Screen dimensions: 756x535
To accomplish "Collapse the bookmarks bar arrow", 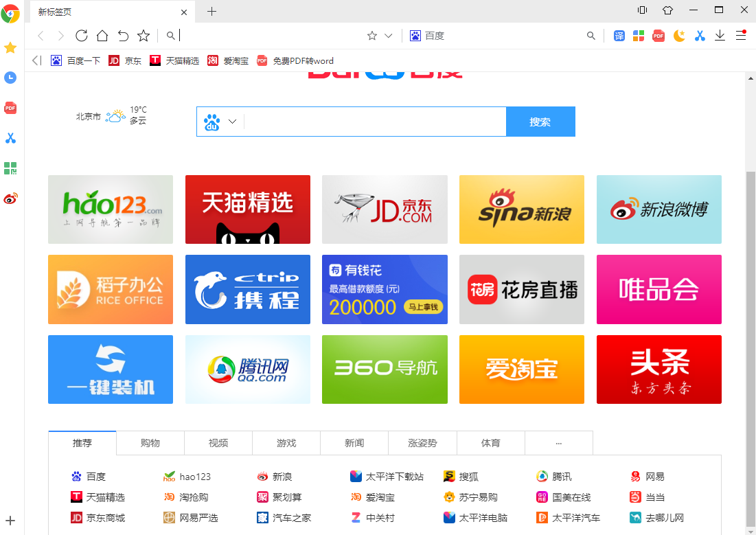I will coord(36,61).
